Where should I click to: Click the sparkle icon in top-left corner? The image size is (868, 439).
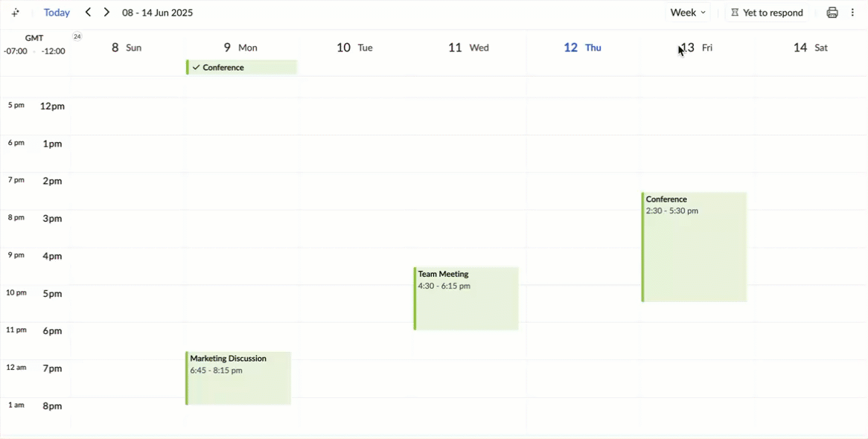point(16,13)
